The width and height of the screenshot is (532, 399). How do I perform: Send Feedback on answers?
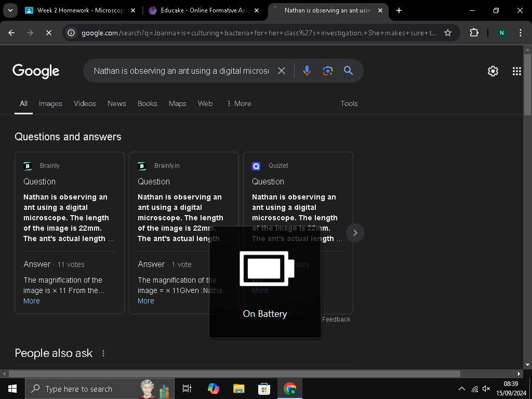pos(336,320)
